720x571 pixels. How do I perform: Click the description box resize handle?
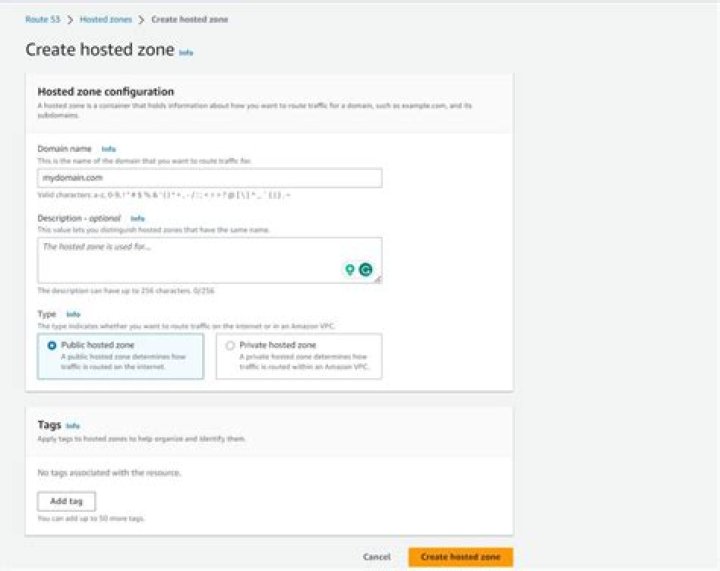(378, 280)
